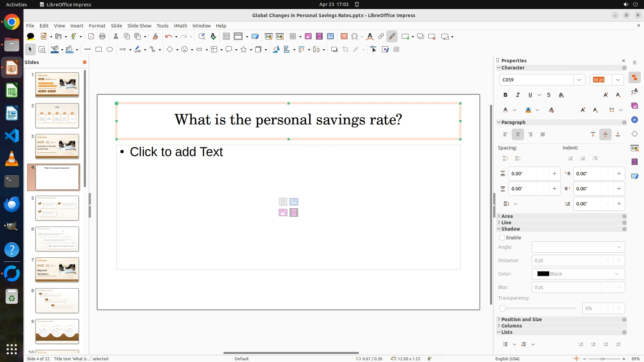This screenshot has width=644, height=362.
Task: Open the Slide Show menu
Action: click(x=139, y=26)
